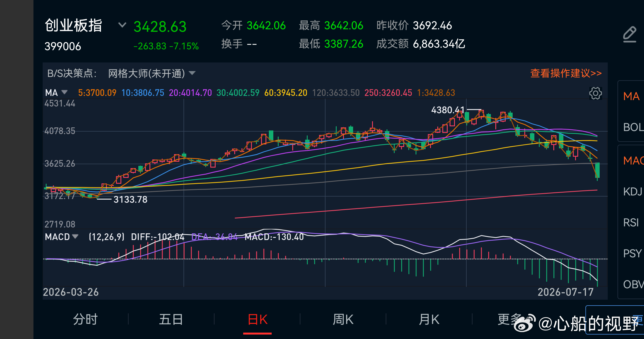Click the 最低 value 3387.26
644x339 pixels.
(x=344, y=44)
